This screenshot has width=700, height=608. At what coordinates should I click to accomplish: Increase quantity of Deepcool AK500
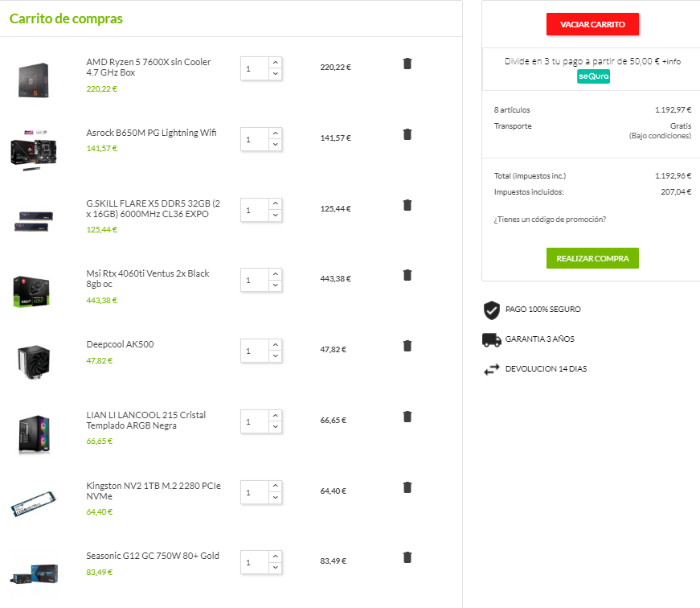pos(276,345)
